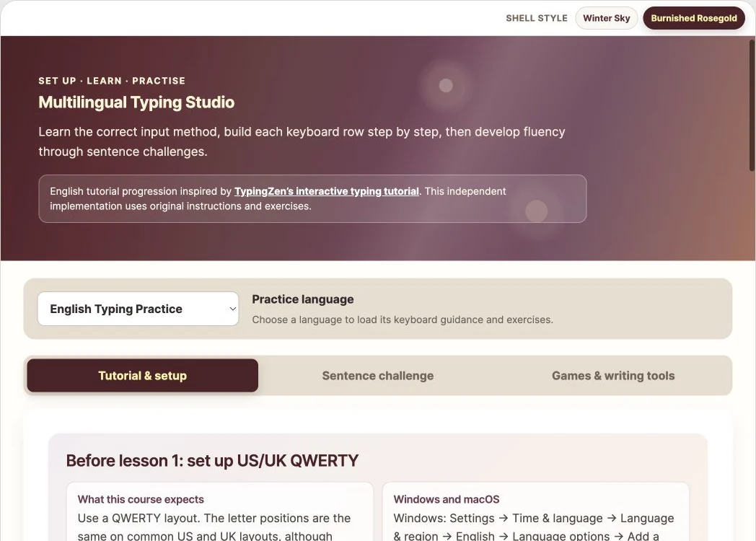Viewport: 756px width, 541px height.
Task: Open TypingZen's interactive typing tutorial link
Action: tap(326, 191)
